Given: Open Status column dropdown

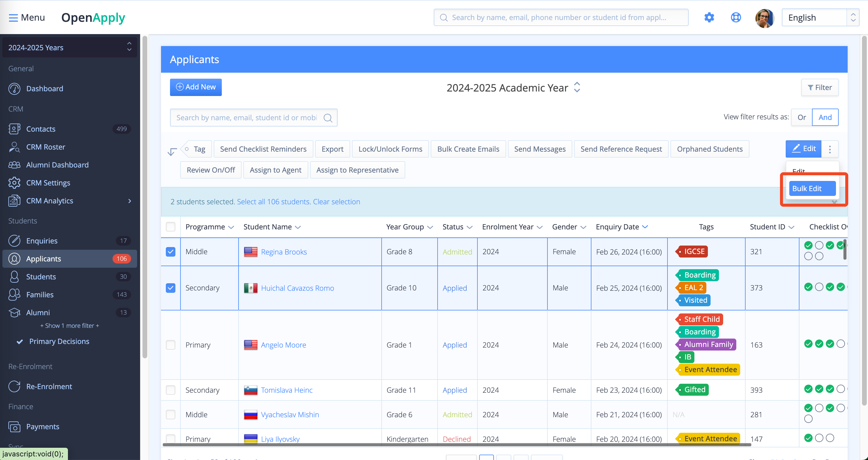Looking at the screenshot, I should click(469, 227).
